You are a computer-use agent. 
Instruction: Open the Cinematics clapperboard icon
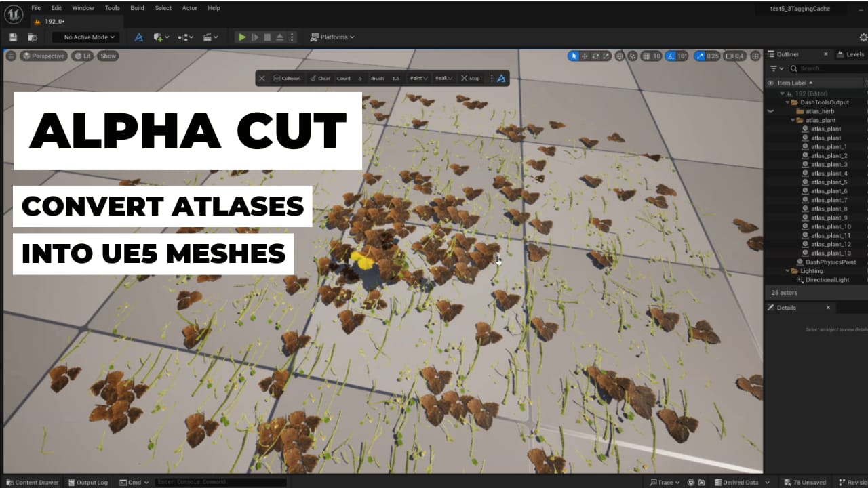[x=208, y=37]
